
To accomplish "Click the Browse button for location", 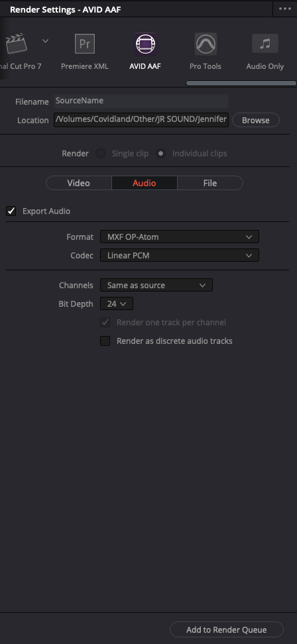I will (256, 121).
